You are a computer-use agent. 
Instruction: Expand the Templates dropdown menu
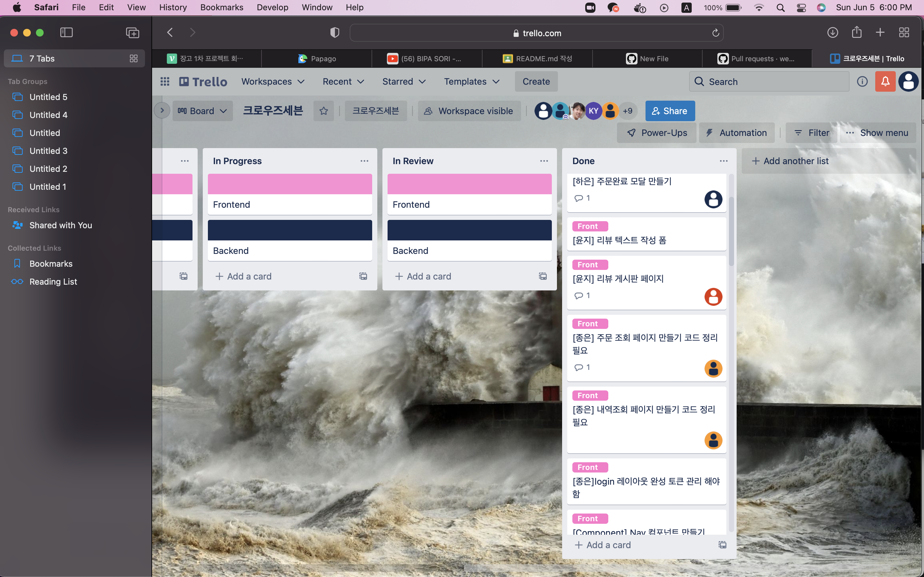coord(472,81)
